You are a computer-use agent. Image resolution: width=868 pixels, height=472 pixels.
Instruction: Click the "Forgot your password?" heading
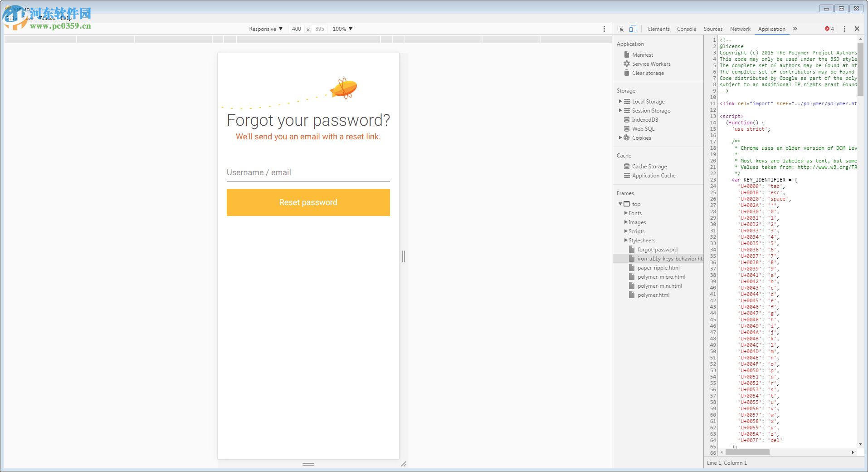308,120
